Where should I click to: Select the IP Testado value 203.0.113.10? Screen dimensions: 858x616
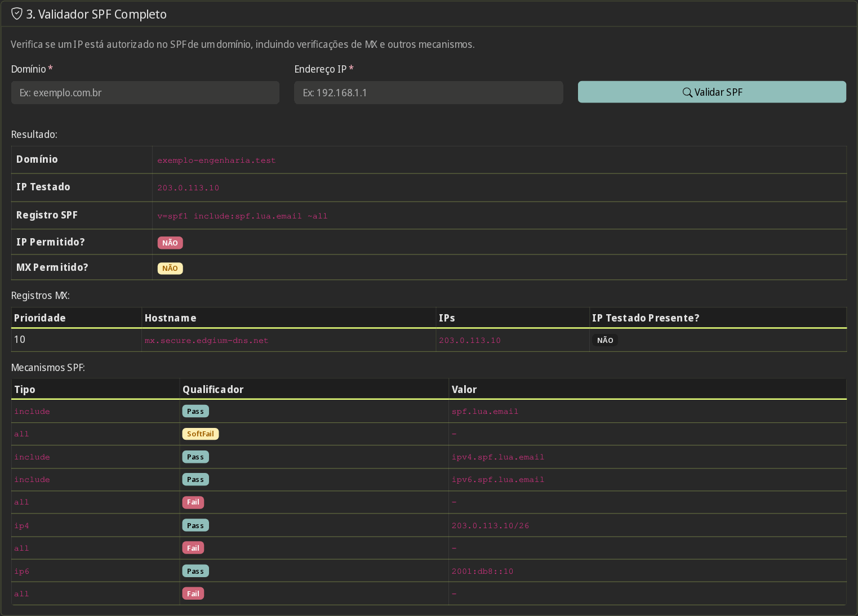pos(188,188)
